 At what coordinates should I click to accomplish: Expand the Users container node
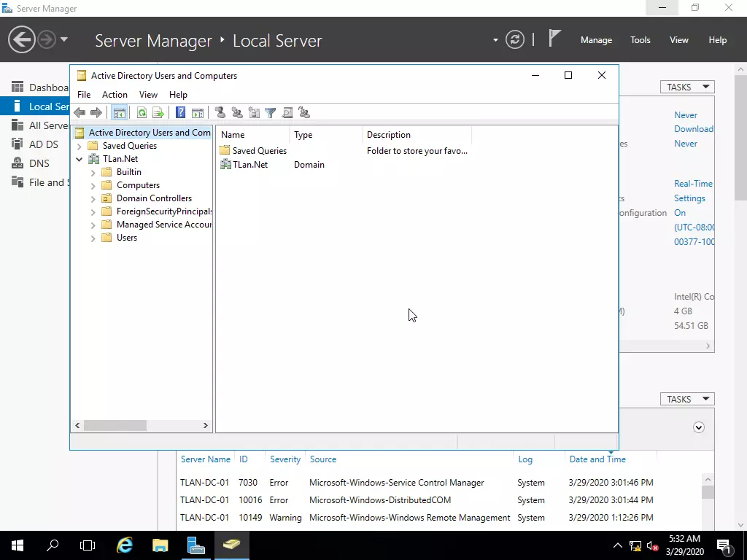click(93, 238)
